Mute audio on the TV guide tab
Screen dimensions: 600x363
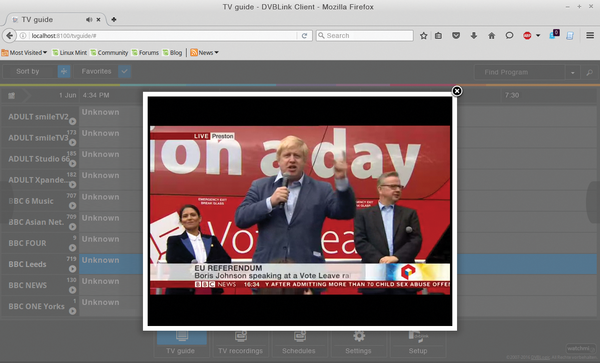89,20
